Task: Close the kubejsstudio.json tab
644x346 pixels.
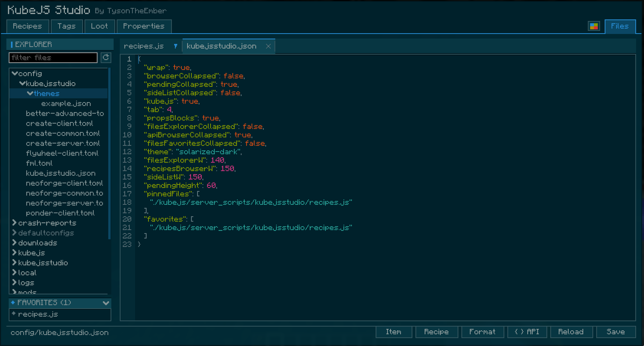Action: [268, 46]
